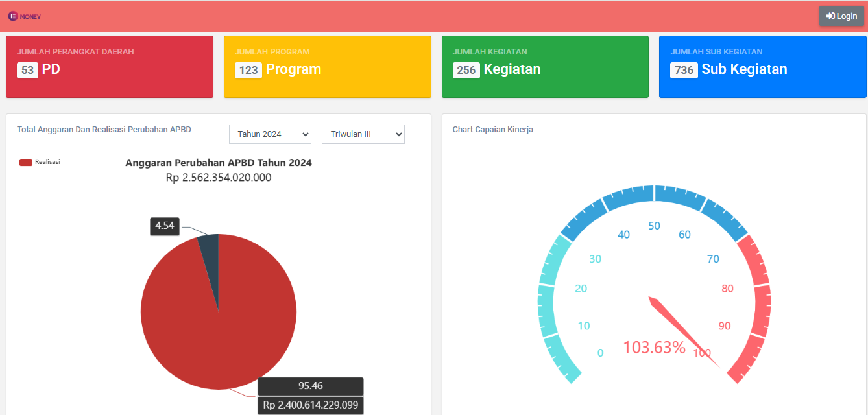Click the 123 Program count badge
This screenshot has width=868, height=415.
[x=248, y=70]
